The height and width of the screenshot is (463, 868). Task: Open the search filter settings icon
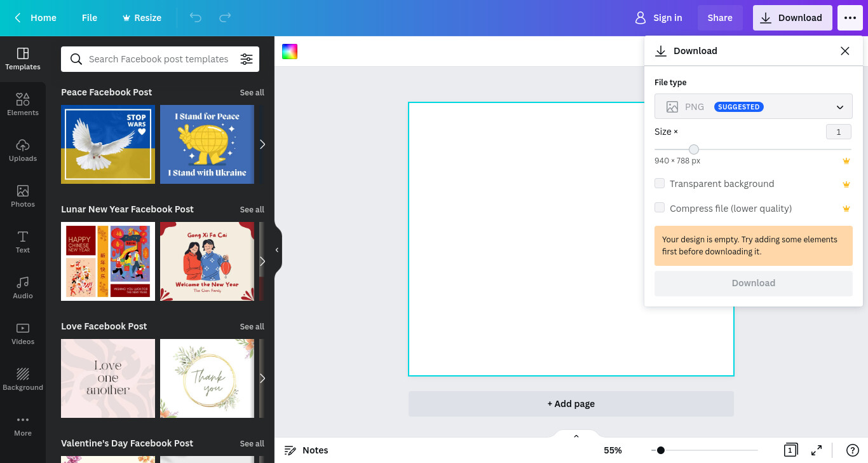(x=247, y=59)
